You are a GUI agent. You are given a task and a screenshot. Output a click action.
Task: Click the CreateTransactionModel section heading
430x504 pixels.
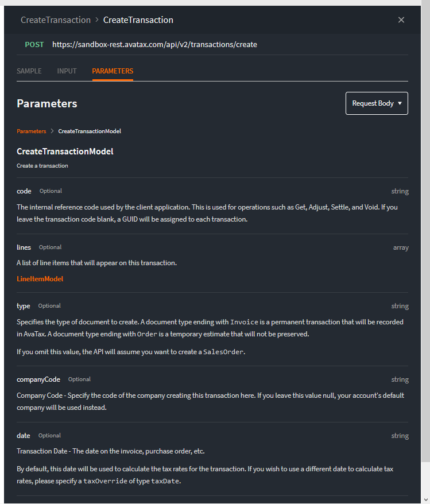65,152
